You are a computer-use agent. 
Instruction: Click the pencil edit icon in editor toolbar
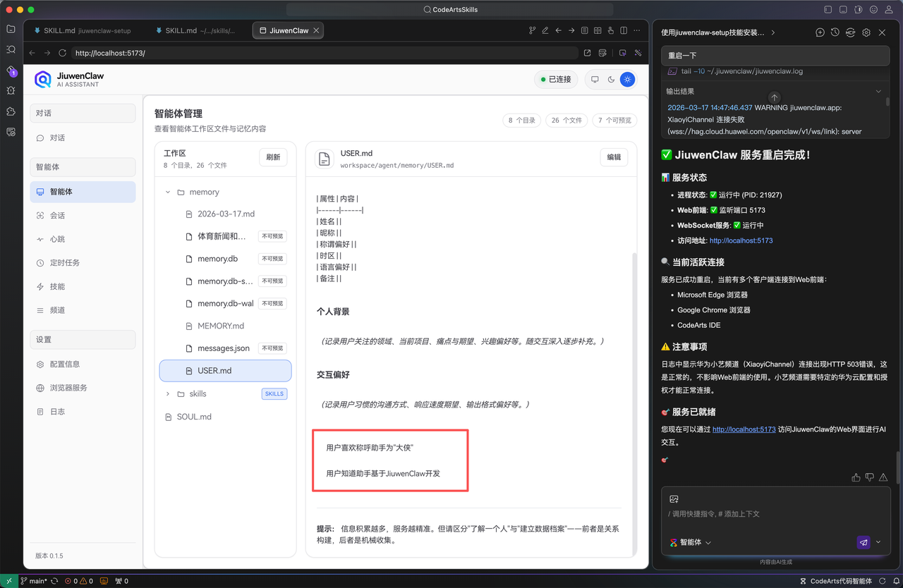[545, 30]
